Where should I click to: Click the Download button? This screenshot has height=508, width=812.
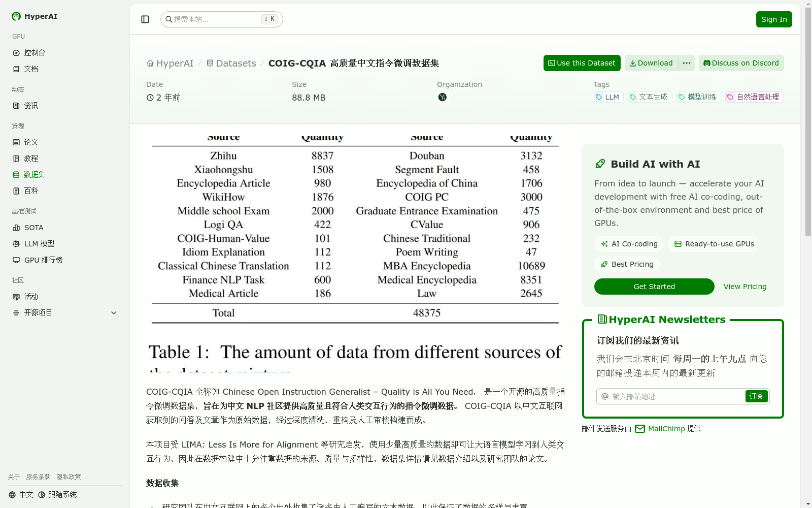pos(652,63)
